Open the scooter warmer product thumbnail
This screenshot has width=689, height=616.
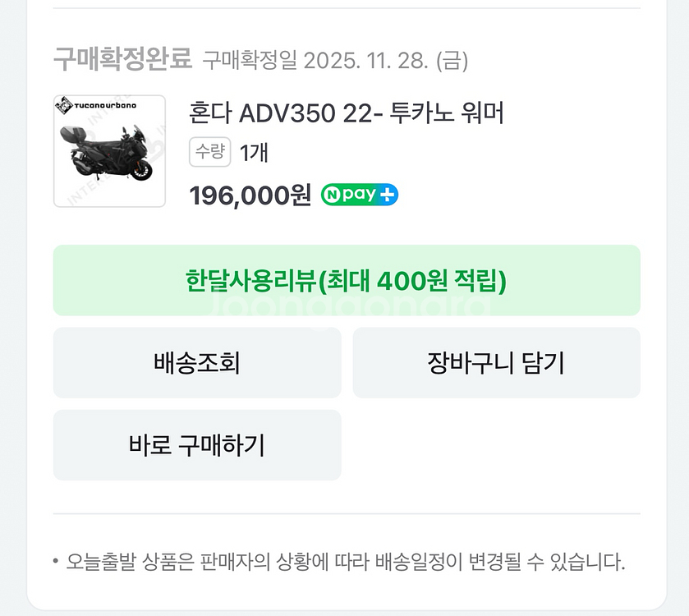coord(109,151)
